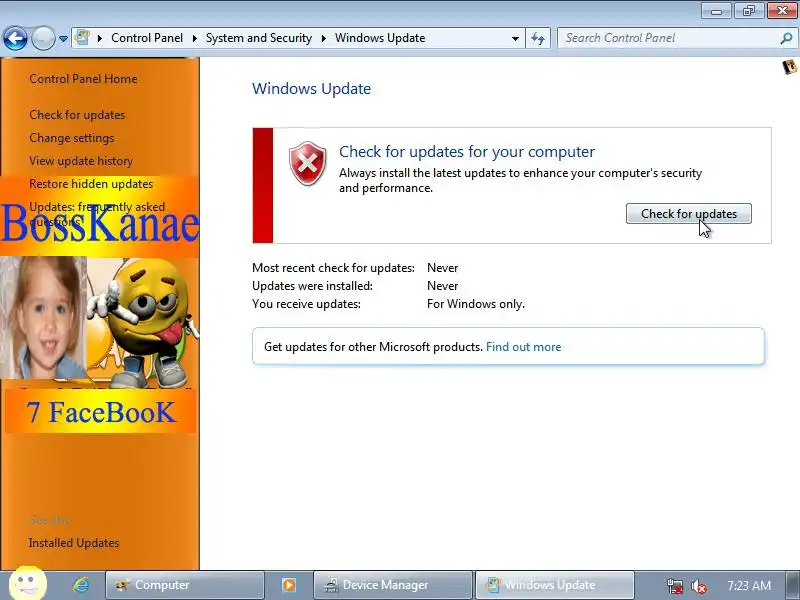Image resolution: width=800 pixels, height=600 pixels.
Task: Open View update history link
Action: [x=81, y=161]
